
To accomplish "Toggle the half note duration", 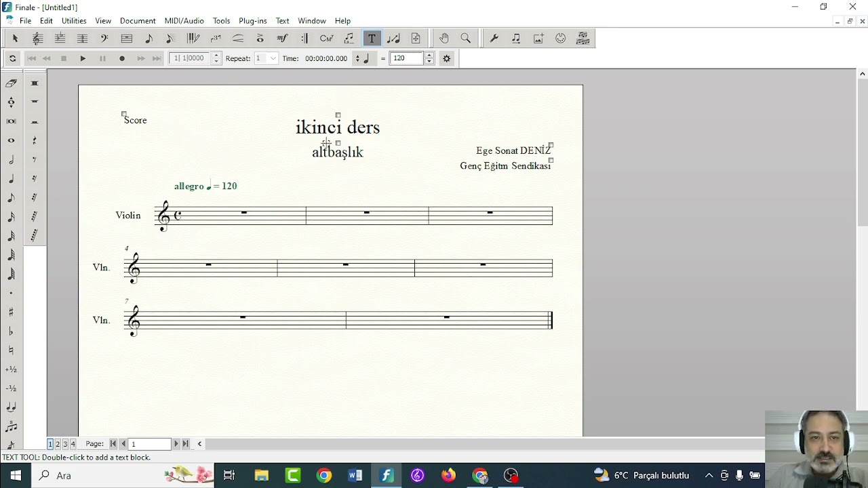I will [x=12, y=160].
